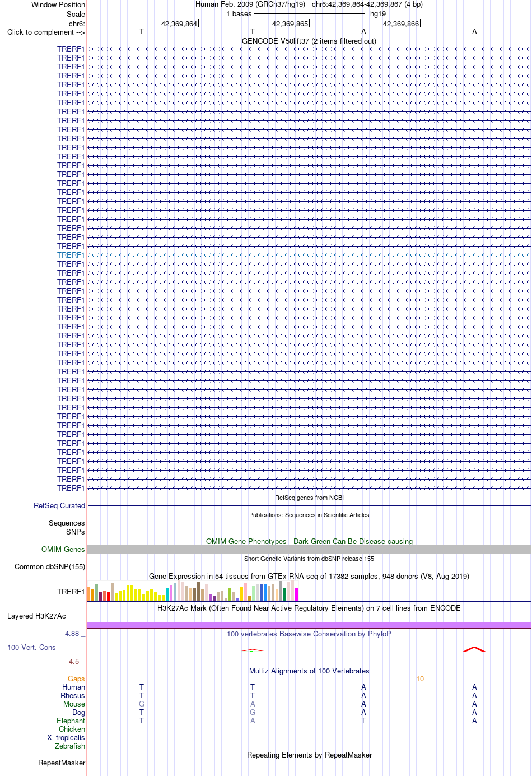Select the light-blue highlighted TRERF1 transcript label
The width and height of the screenshot is (532, 776).
pyautogui.click(x=71, y=255)
